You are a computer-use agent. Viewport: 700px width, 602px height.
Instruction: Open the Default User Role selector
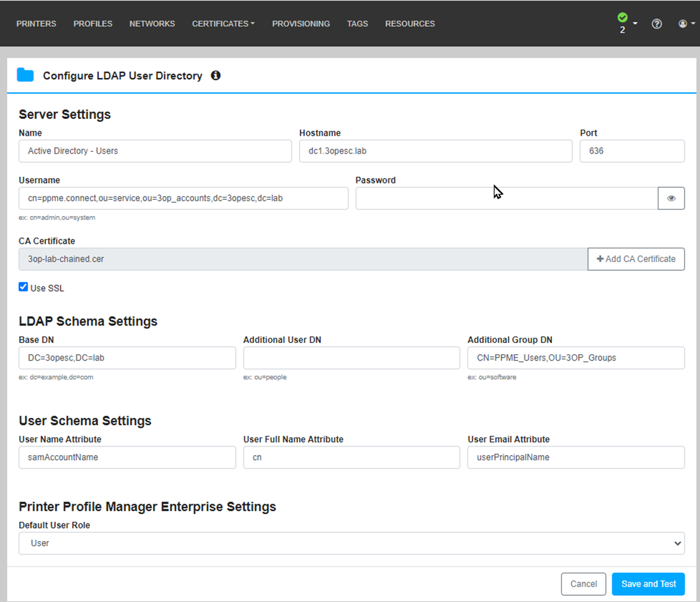click(351, 543)
